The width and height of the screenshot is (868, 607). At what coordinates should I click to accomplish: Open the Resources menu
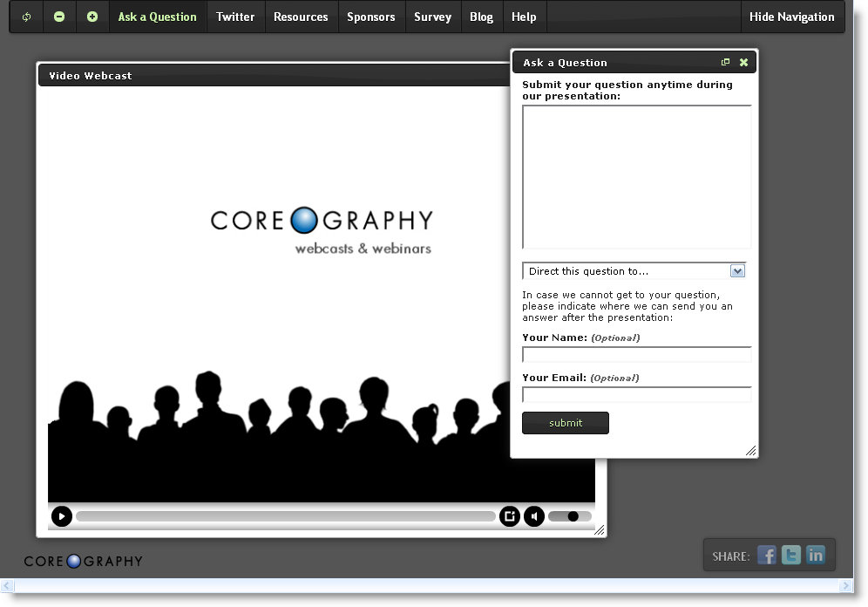pyautogui.click(x=301, y=17)
